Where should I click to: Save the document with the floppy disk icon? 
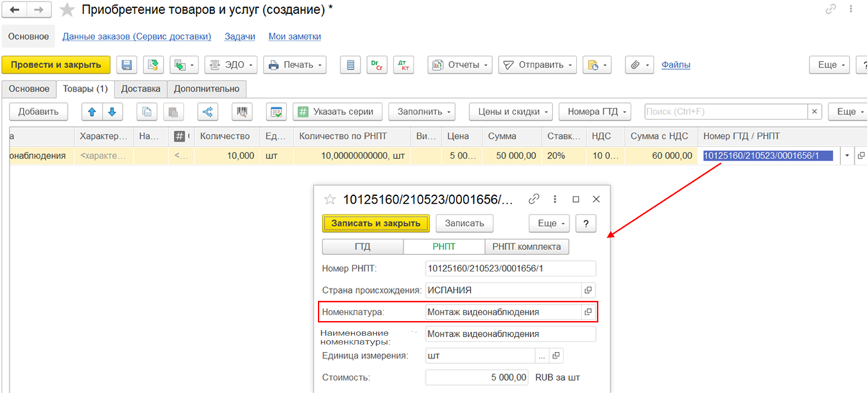click(x=126, y=65)
